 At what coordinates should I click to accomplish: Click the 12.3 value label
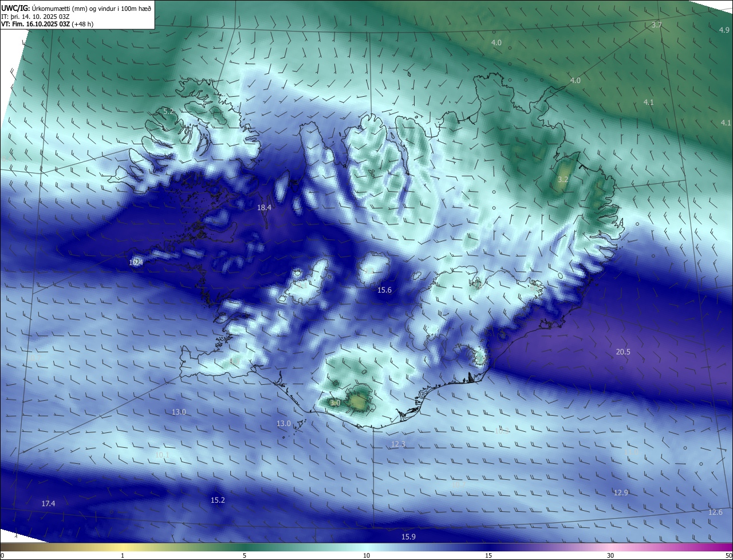pyautogui.click(x=399, y=444)
